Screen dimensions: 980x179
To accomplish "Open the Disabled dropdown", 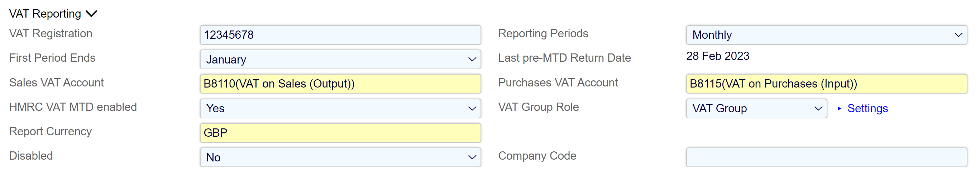I will tap(340, 157).
